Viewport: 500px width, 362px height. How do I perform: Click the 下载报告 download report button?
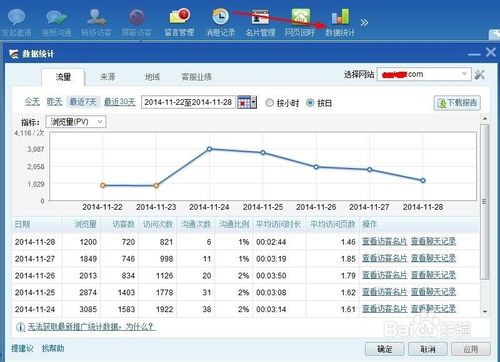pos(457,103)
